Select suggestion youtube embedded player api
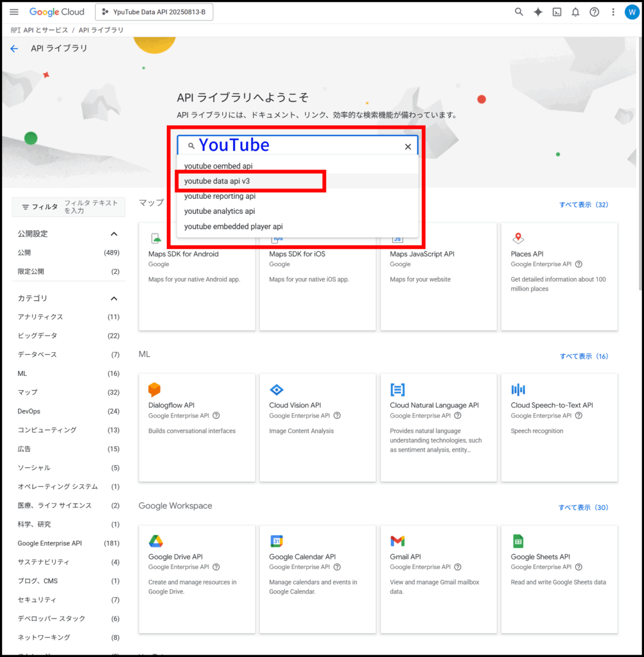The height and width of the screenshot is (657, 644). pos(297,226)
